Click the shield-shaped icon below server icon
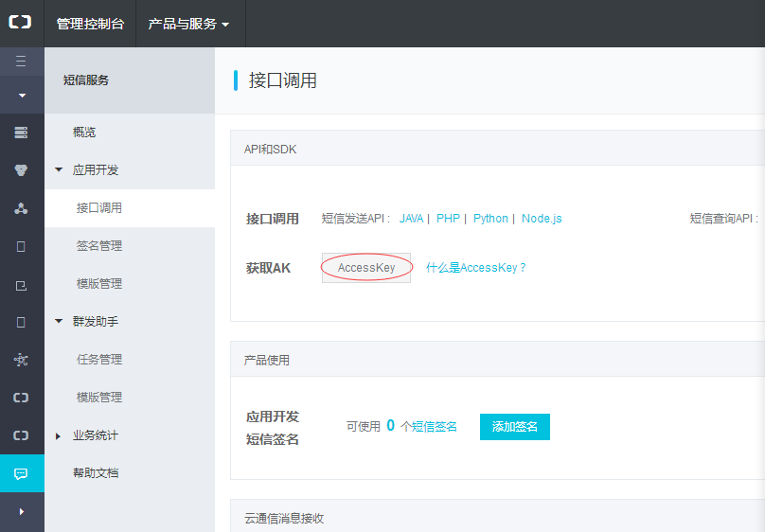Screen dimensions: 765x532 (x=21, y=170)
